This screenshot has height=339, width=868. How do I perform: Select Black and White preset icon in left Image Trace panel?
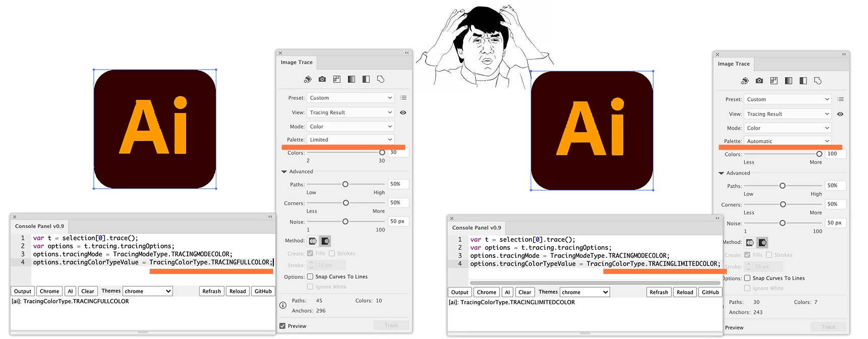pos(366,79)
